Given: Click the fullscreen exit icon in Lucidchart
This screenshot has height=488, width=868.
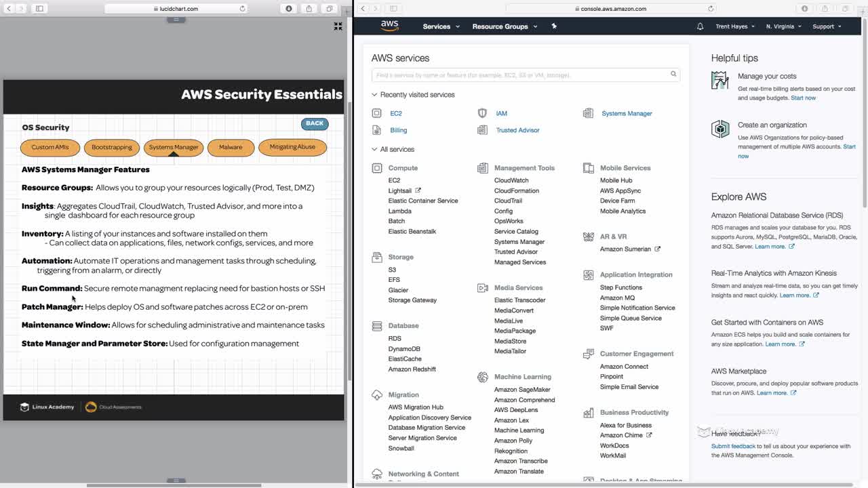Looking at the screenshot, I should 338,26.
